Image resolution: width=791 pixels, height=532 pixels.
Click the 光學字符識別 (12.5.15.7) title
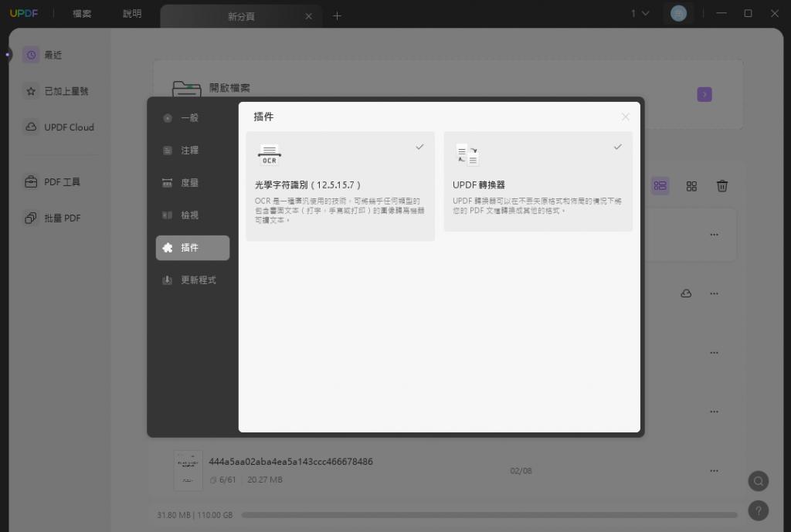307,185
